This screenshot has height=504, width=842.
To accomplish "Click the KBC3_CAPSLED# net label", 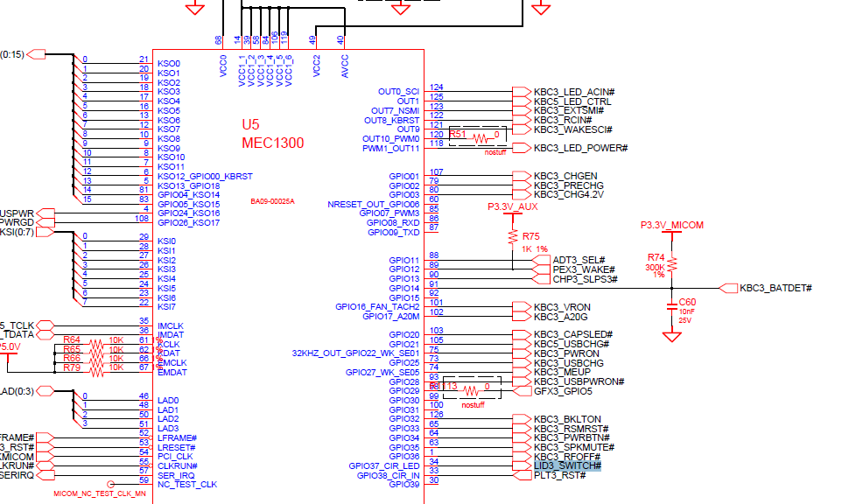I will click(x=573, y=335).
